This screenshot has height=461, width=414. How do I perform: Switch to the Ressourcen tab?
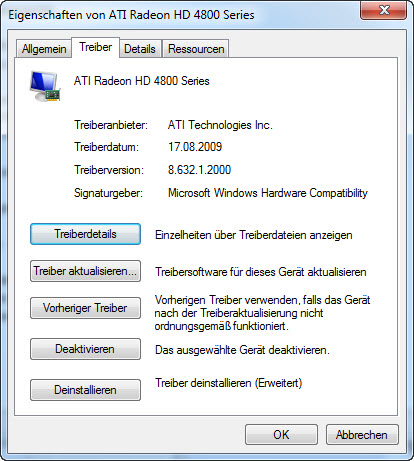196,49
